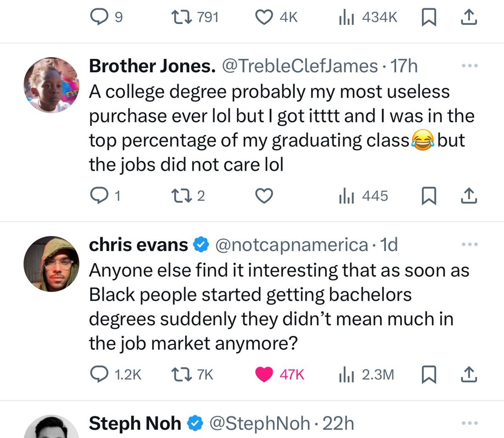Open @notcapnamerica profile handle

pyautogui.click(x=291, y=245)
